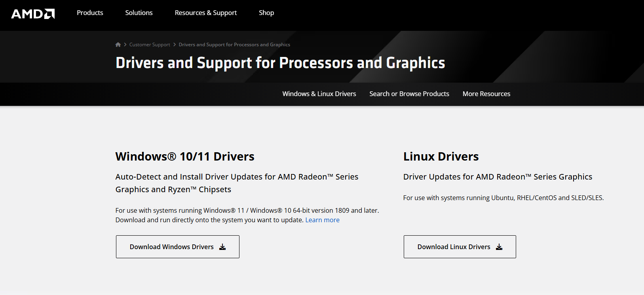The image size is (644, 295).
Task: Open Resources & Support menu
Action: [206, 13]
